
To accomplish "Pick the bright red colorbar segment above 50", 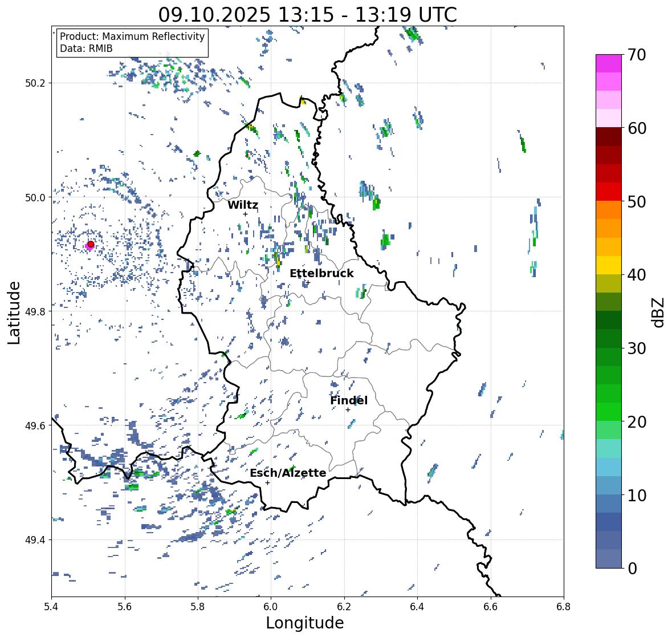I will click(x=609, y=192).
